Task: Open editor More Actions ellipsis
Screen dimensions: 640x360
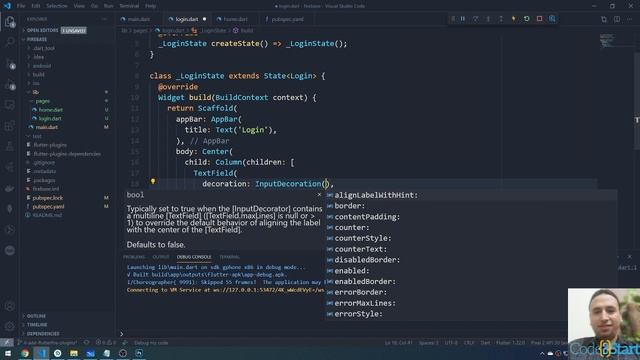Action: point(630,19)
